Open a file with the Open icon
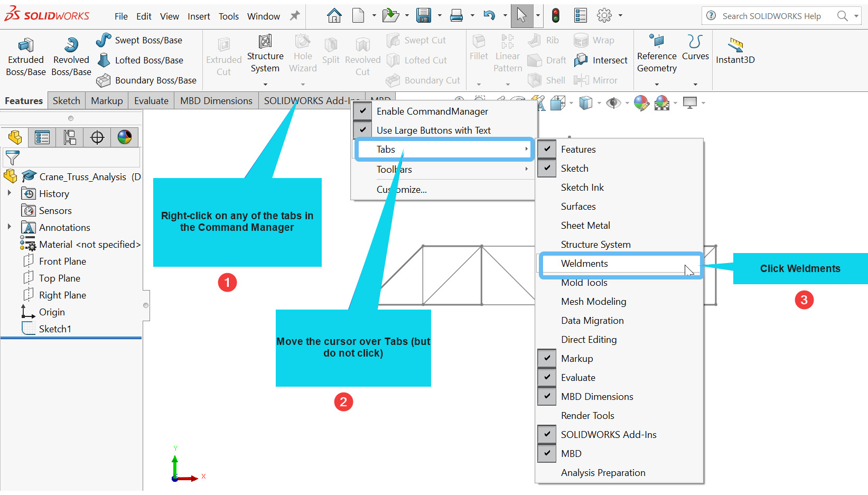 [390, 16]
